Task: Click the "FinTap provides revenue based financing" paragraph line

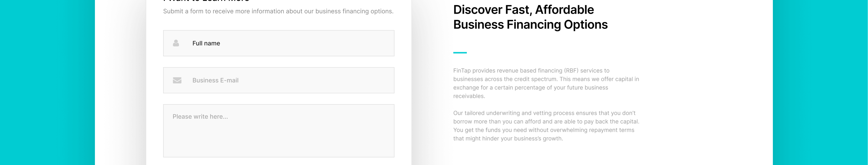Action: [x=531, y=71]
